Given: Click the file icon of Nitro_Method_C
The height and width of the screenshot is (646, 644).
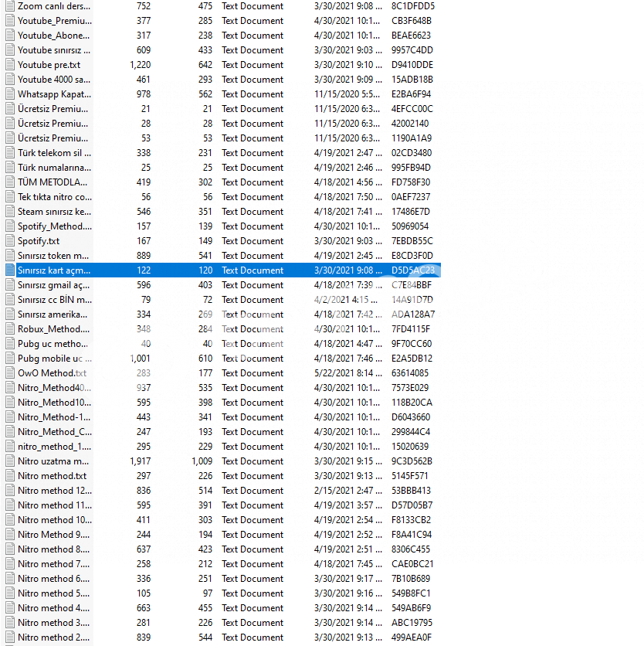Looking at the screenshot, I should (10, 432).
